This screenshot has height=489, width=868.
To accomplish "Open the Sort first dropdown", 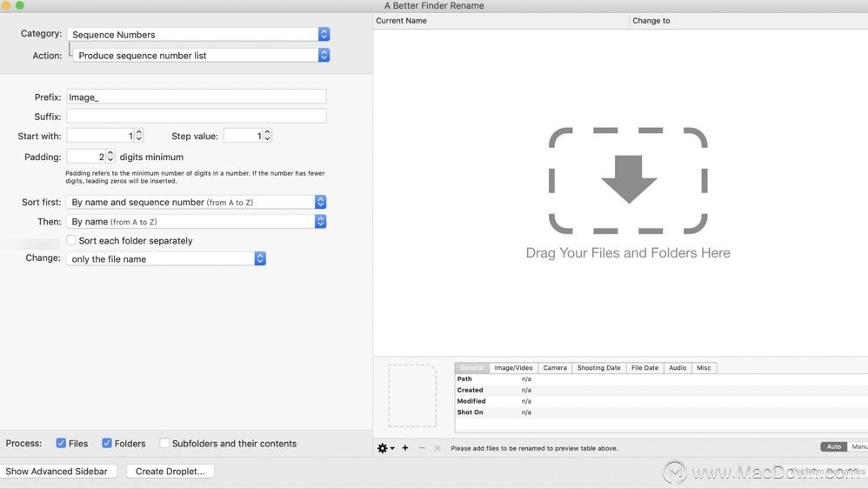I will click(196, 202).
